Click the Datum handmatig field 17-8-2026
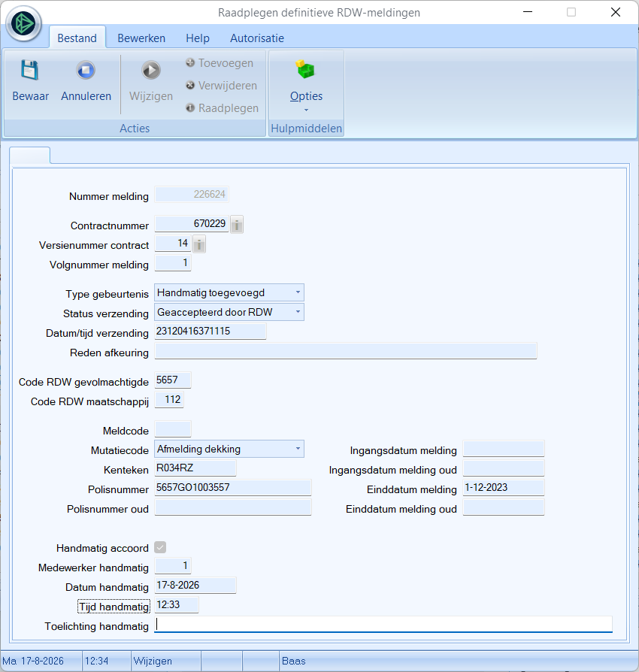The image size is (639, 672). tap(195, 586)
